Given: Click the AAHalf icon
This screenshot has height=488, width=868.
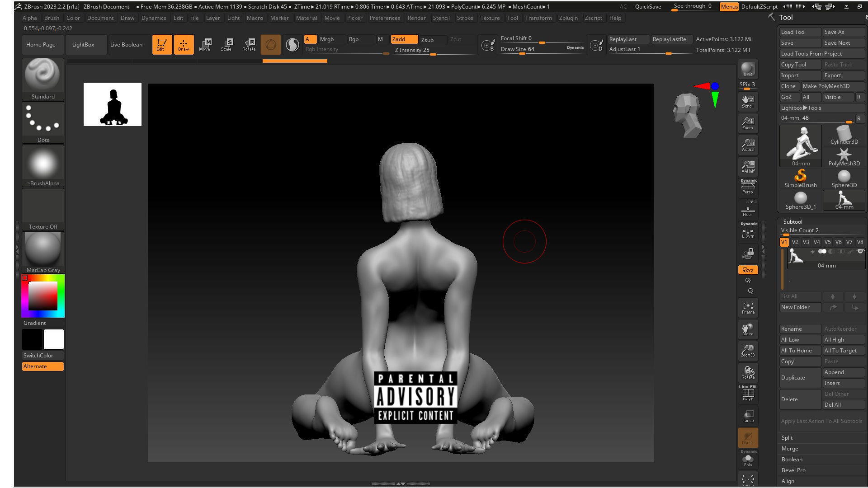Looking at the screenshot, I should (x=748, y=166).
